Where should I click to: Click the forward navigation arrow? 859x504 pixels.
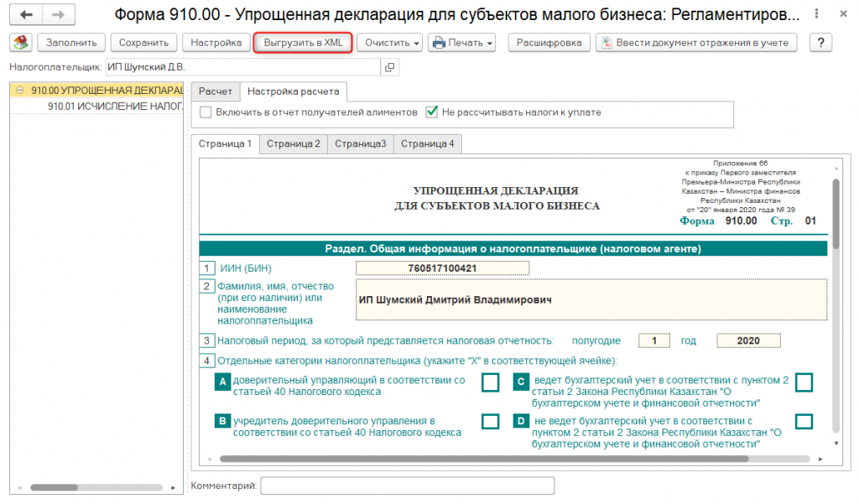tap(58, 16)
